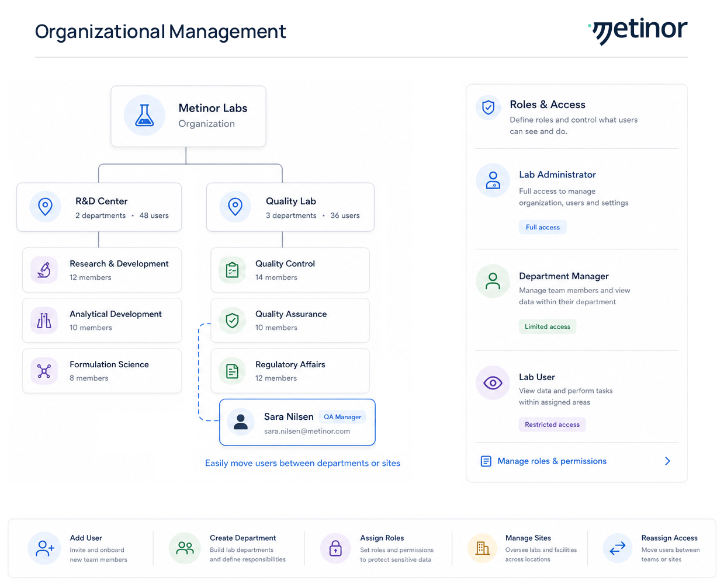This screenshot has height=588, width=724.
Task: Click the Organizational Management page title
Action: click(x=161, y=32)
